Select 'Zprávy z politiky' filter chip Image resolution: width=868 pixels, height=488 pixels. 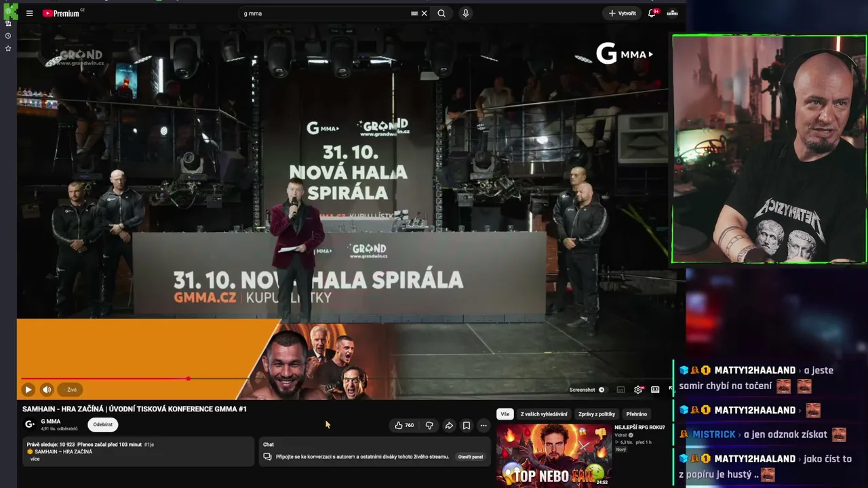597,414
